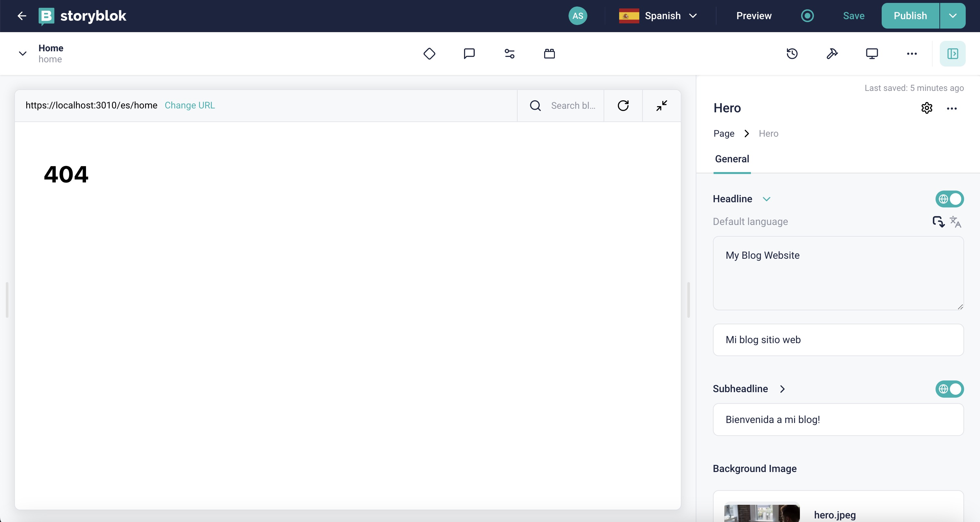Click the Change URL link
Screen dimensions: 980x522
[189, 106]
